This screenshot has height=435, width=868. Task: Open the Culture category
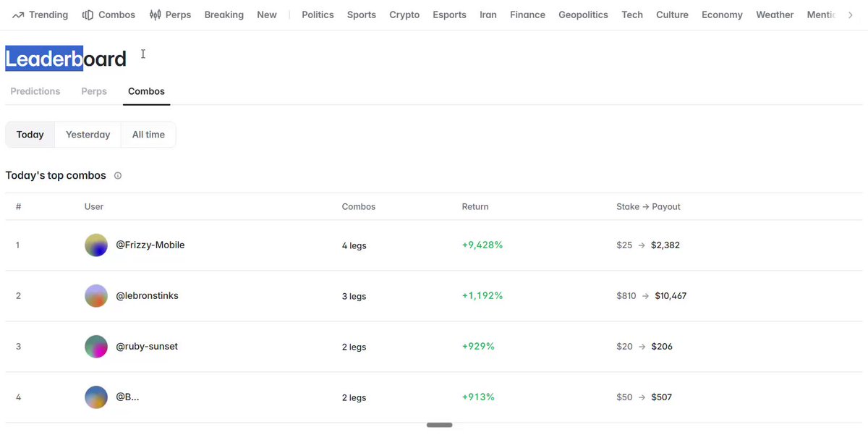[x=673, y=14]
